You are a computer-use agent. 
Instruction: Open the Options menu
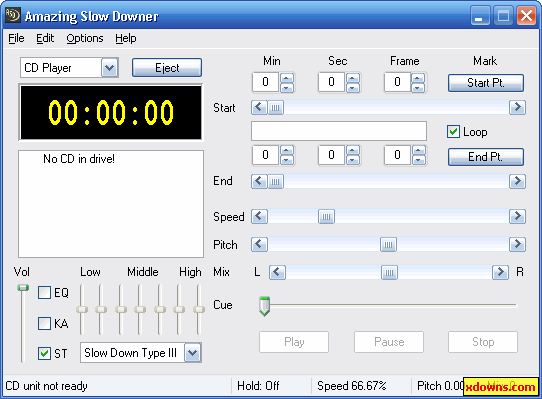85,38
